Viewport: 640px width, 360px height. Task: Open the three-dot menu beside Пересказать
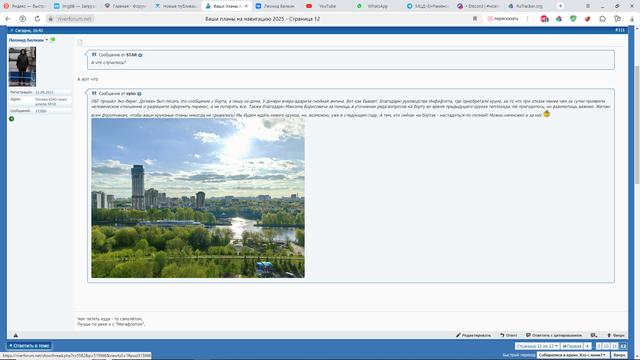pos(527,19)
